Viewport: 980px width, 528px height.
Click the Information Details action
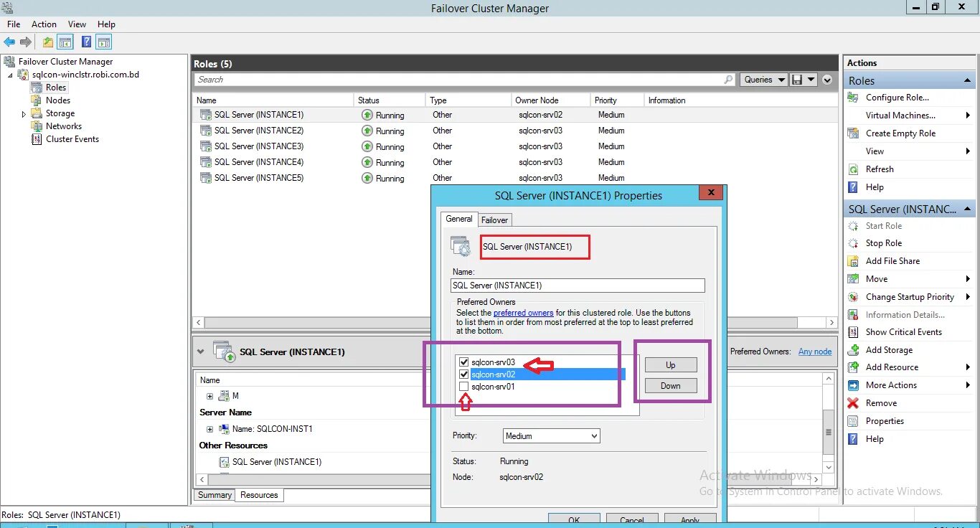(x=905, y=315)
